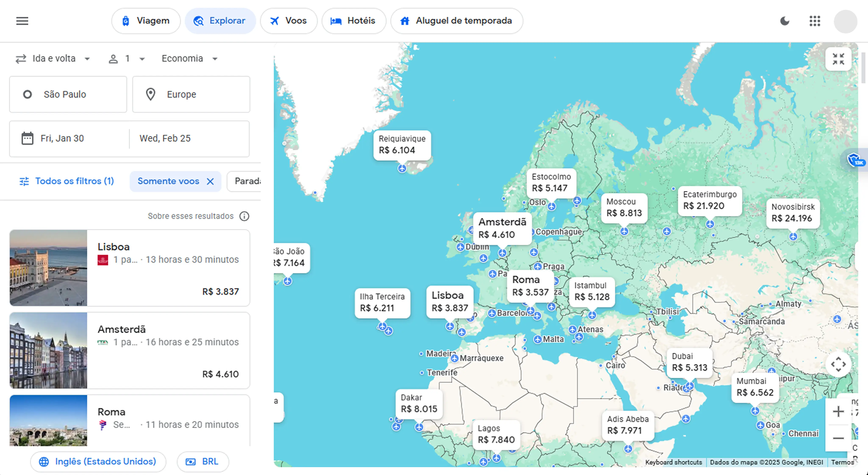
Task: Click the map pan compass control
Action: coord(838,364)
